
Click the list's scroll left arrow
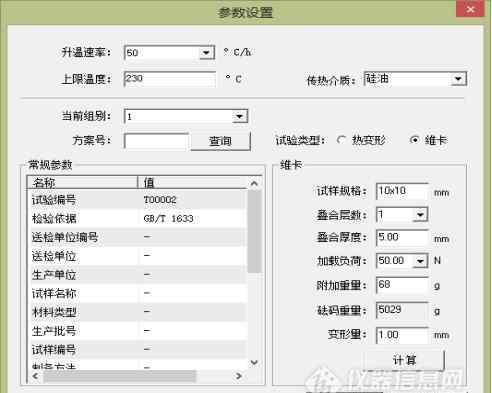35,376
